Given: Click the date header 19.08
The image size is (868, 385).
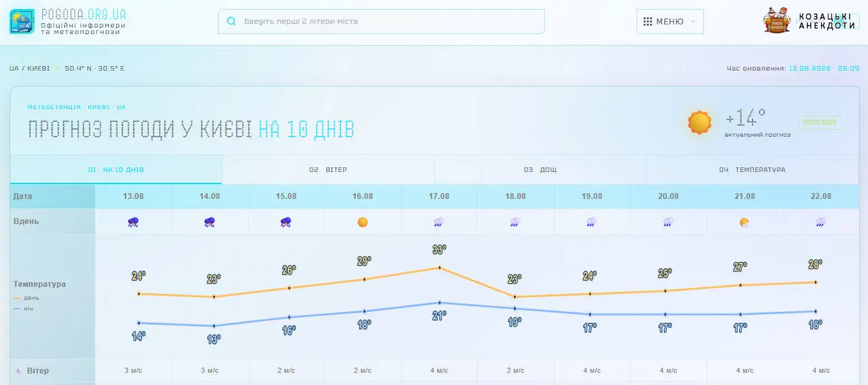Looking at the screenshot, I should click(592, 196).
